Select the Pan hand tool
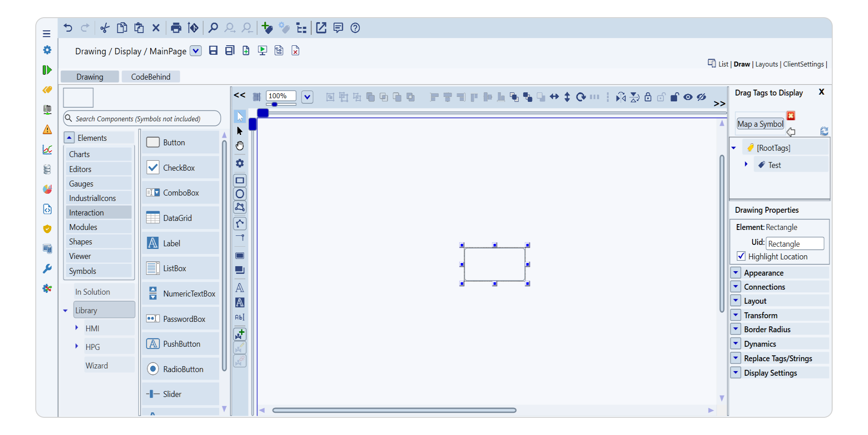This screenshot has width=868, height=435. (x=240, y=146)
